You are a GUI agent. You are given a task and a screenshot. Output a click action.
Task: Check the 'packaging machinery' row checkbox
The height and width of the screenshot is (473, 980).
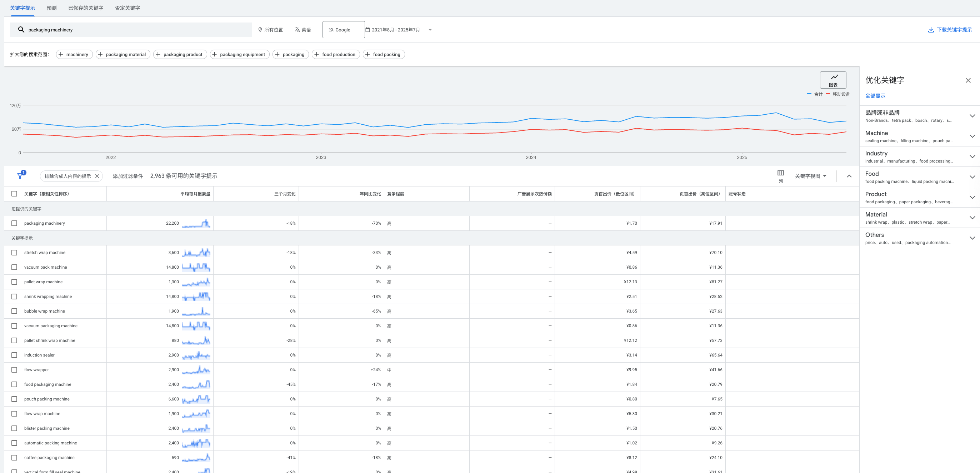pyautogui.click(x=14, y=223)
